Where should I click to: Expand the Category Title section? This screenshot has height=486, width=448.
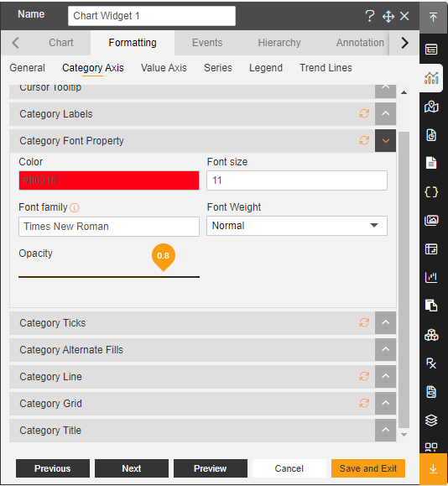pos(385,431)
